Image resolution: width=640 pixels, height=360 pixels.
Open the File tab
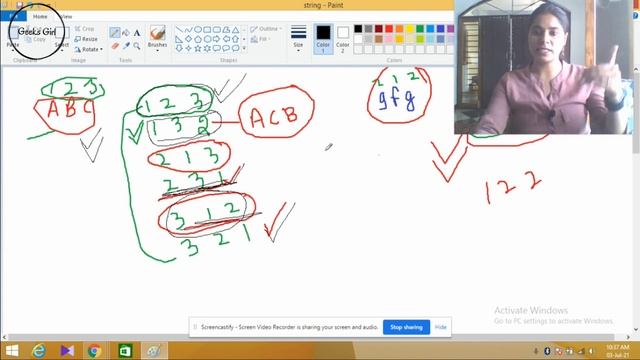click(x=13, y=16)
